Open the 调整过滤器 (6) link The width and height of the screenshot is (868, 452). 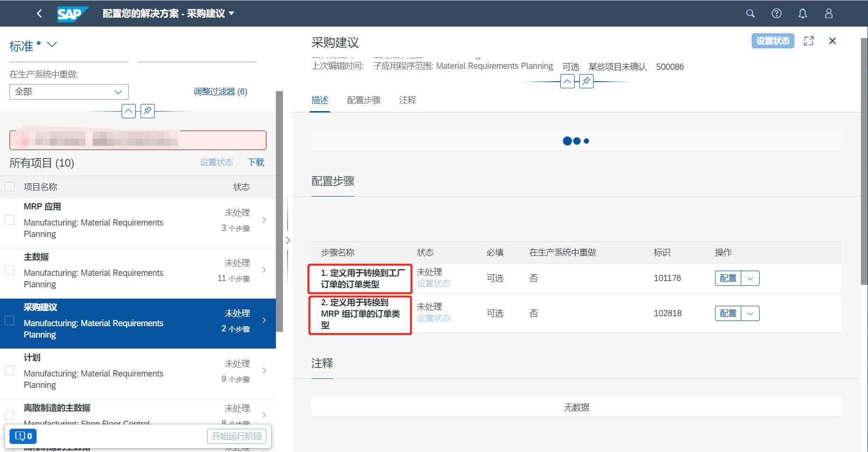click(220, 91)
